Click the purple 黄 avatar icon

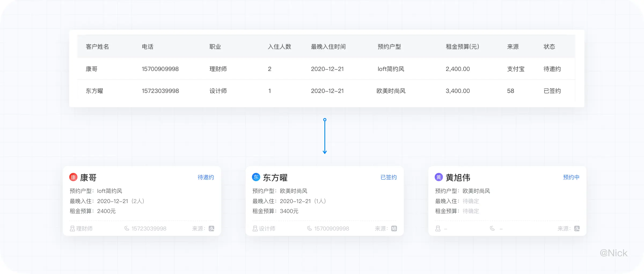click(x=439, y=177)
